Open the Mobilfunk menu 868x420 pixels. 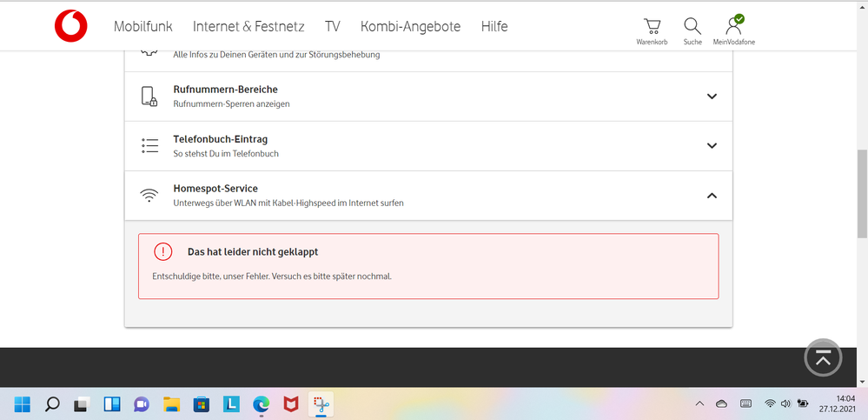[142, 26]
